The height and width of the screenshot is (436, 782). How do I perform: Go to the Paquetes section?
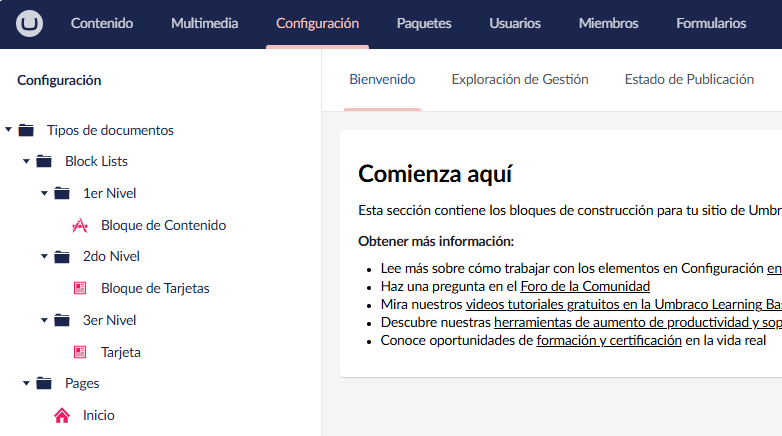click(424, 23)
